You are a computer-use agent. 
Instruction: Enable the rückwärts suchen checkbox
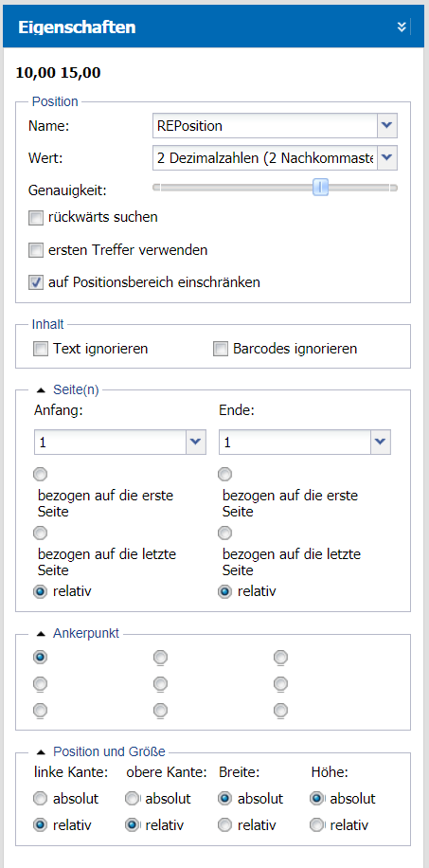pos(36,218)
